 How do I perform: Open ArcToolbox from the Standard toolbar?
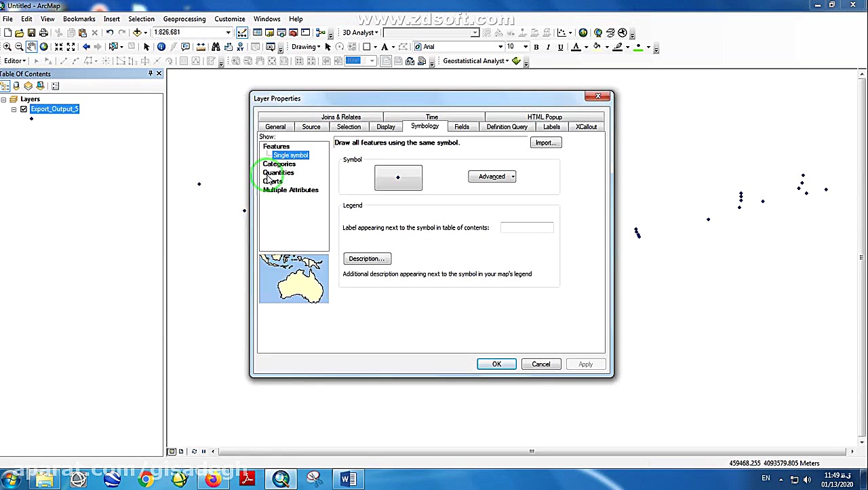[292, 33]
